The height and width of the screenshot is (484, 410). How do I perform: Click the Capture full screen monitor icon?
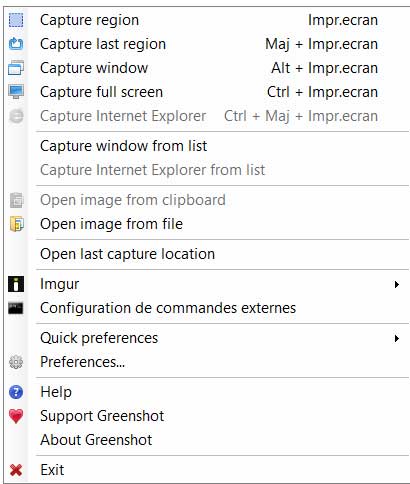[16, 92]
